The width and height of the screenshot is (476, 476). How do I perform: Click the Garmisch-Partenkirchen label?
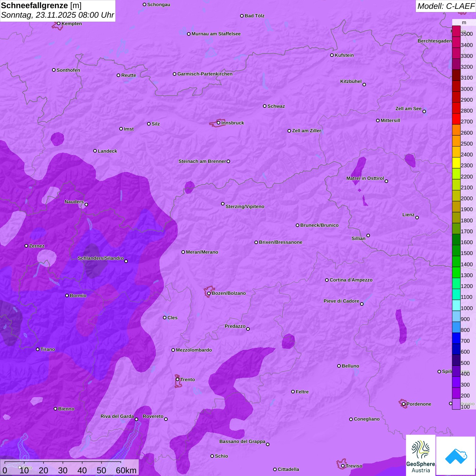205,74
